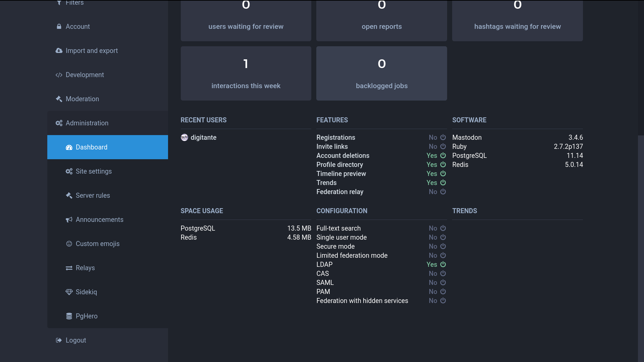Screen dimensions: 644x362
Task: Expand the Administration menu section
Action: tap(87, 123)
